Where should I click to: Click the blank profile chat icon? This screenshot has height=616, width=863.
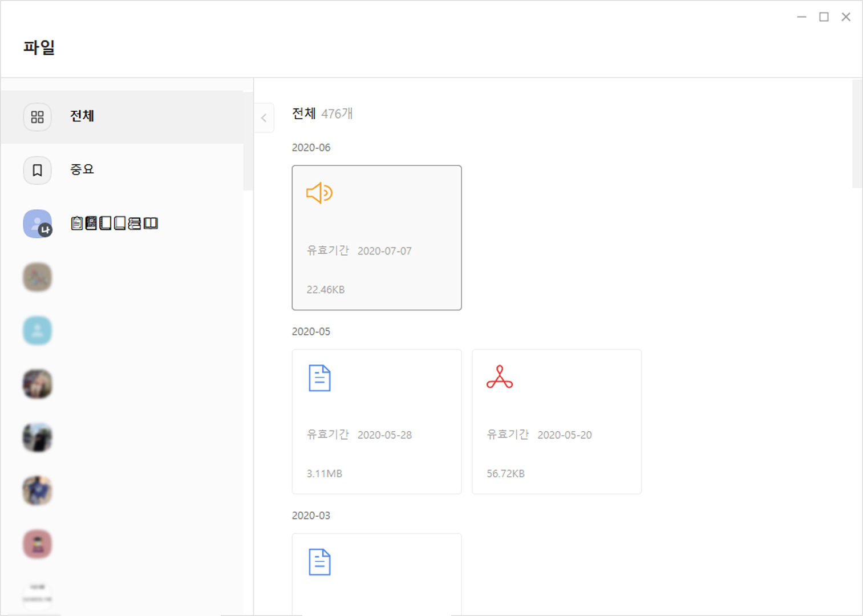click(37, 331)
